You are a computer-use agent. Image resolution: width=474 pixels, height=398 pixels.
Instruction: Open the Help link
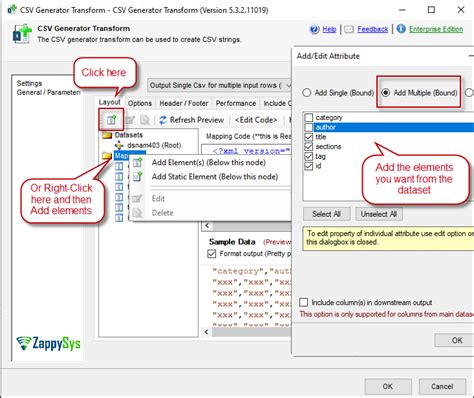tap(329, 29)
